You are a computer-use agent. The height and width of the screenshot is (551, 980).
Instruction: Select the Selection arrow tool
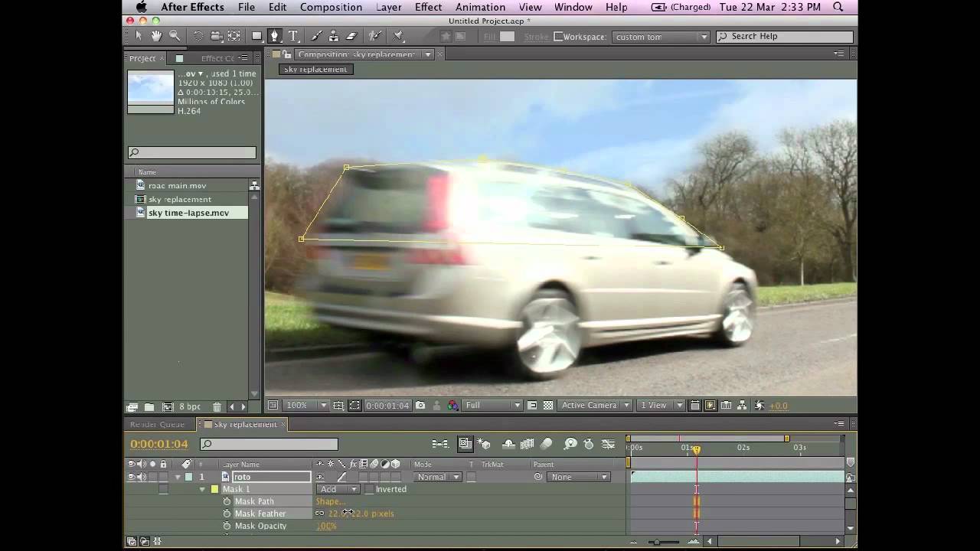point(139,36)
